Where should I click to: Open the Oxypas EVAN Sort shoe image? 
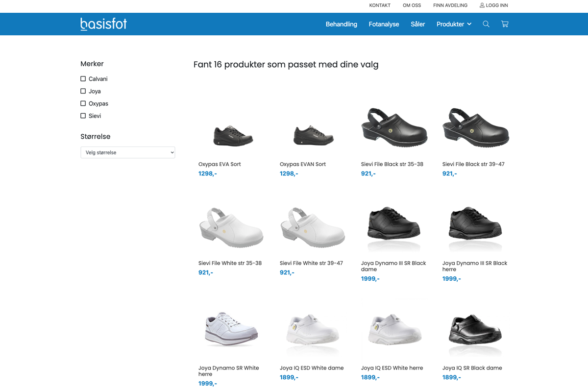point(314,135)
